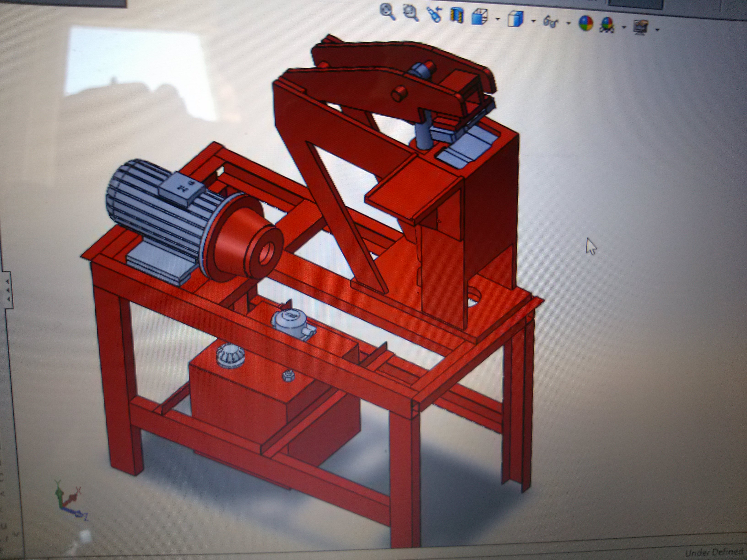The width and height of the screenshot is (747, 560).
Task: Click the Under Defined status text
Action: [714, 553]
